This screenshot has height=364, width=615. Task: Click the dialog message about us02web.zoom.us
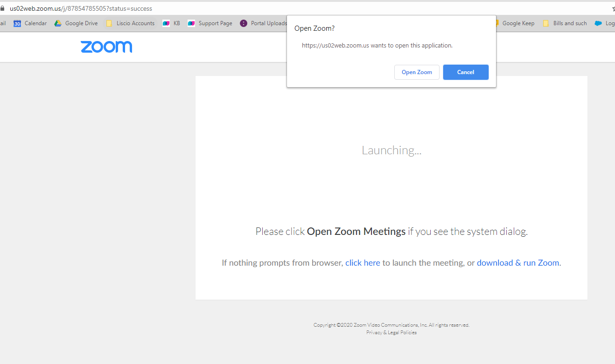coord(377,46)
